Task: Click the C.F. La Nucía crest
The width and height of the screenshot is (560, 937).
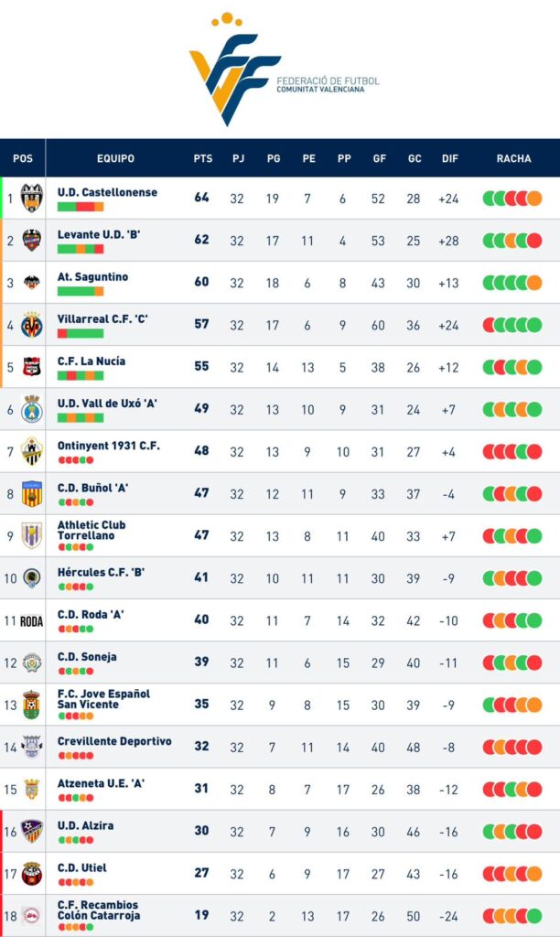Action: 32,366
